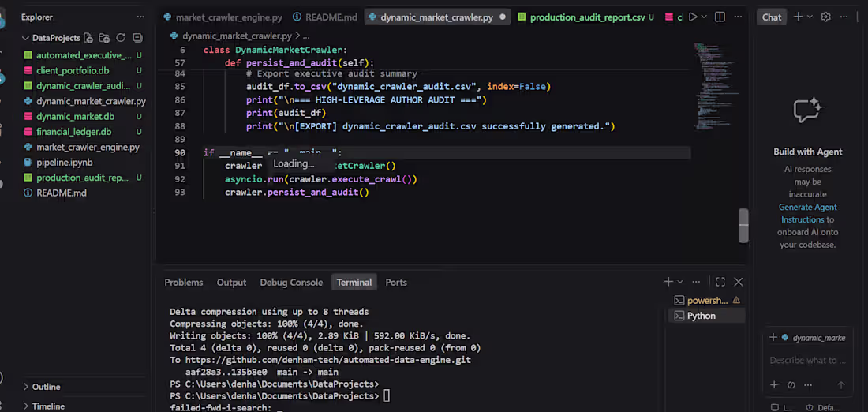The width and height of the screenshot is (868, 412).
Task: Collapse all folders in Explorer
Action: [x=137, y=38]
